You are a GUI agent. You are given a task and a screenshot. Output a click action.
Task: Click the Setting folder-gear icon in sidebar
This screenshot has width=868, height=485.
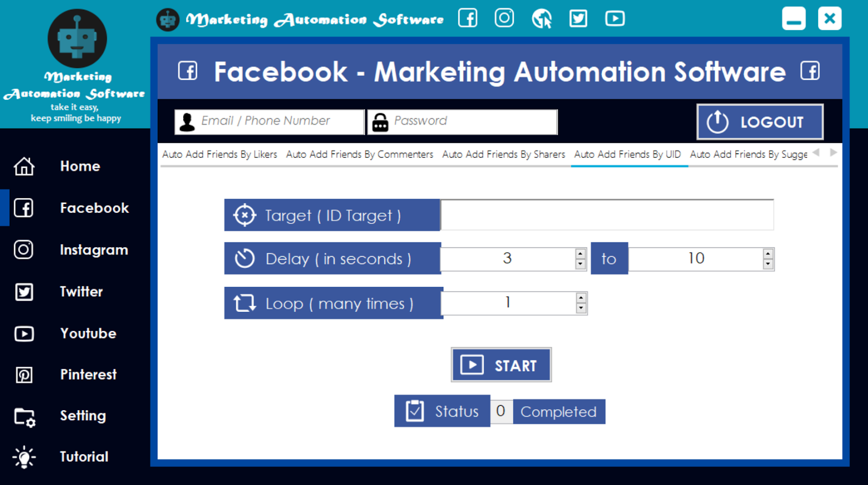24,417
